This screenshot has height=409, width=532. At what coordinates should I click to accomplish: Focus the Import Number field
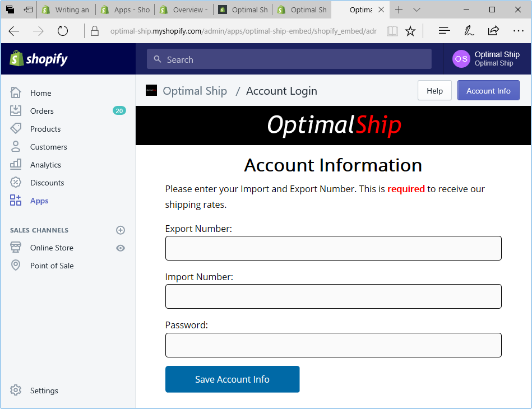pos(333,296)
